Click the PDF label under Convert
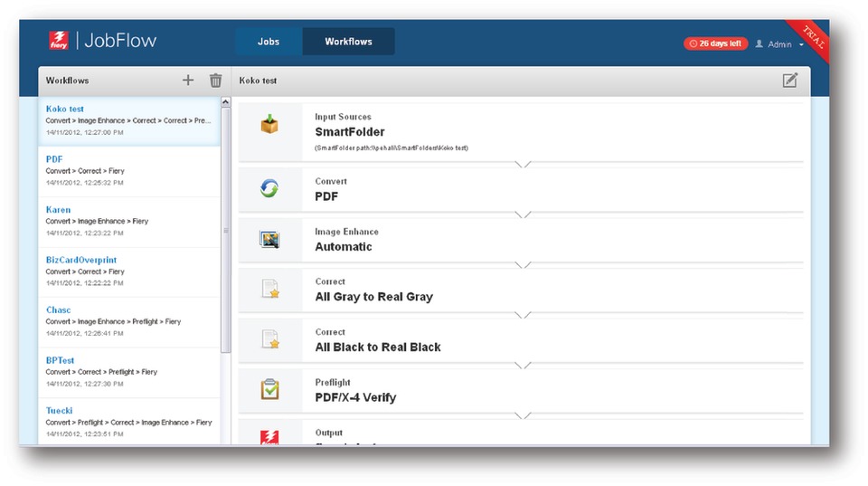Screen dimensions: 868x486 (x=326, y=196)
